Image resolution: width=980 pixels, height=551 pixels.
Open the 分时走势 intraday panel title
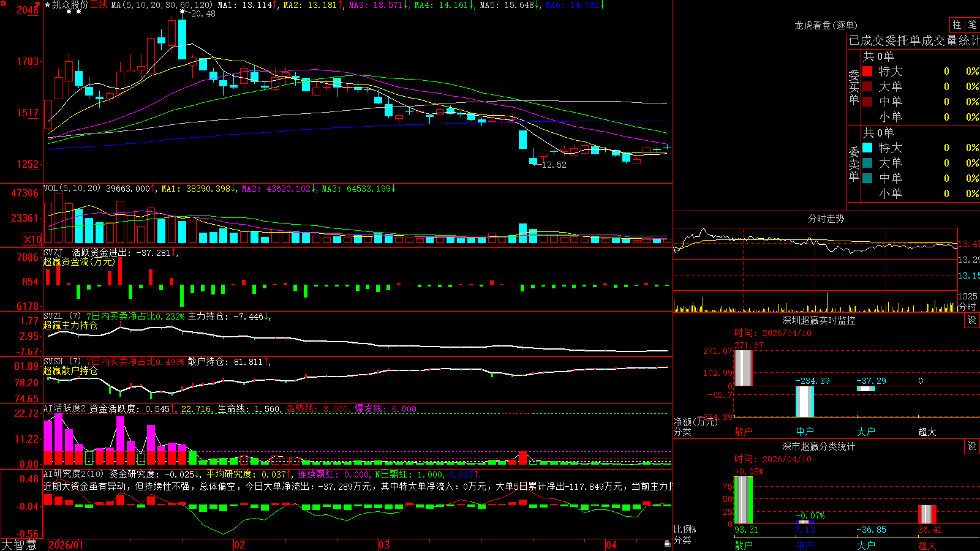coord(826,219)
